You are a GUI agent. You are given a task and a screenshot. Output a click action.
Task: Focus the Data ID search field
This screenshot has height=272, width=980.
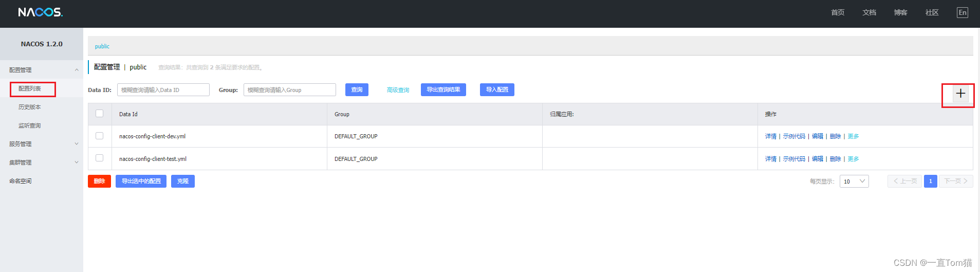click(163, 89)
